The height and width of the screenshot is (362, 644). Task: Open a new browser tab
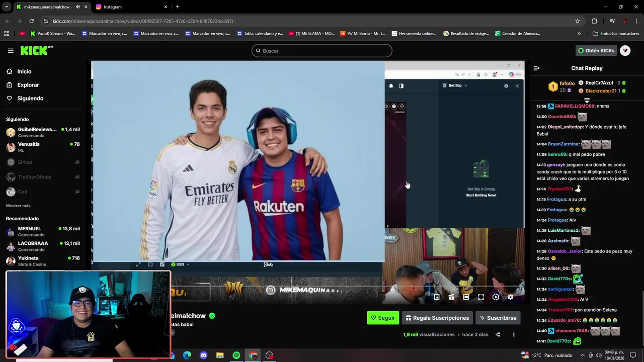click(178, 7)
